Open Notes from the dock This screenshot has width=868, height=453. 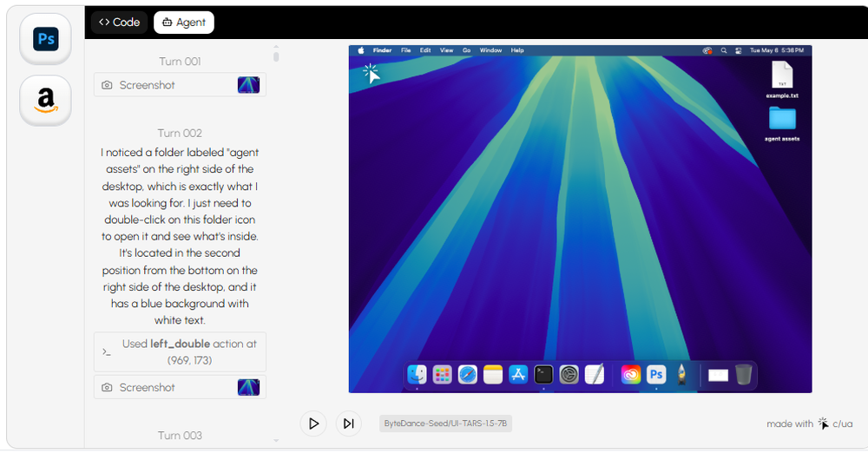point(493,375)
